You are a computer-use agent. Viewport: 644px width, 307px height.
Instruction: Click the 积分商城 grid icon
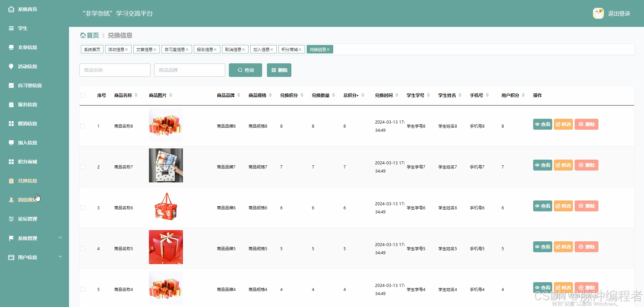(x=11, y=162)
